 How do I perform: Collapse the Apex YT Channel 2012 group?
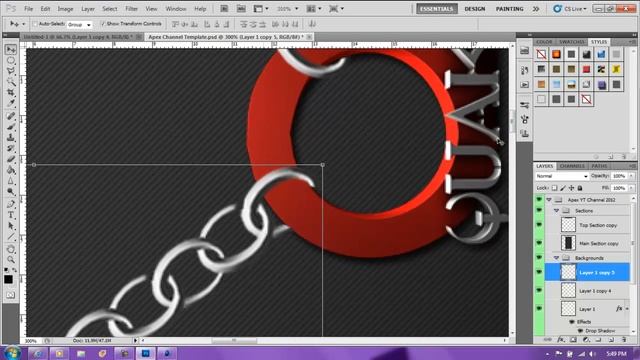pos(549,200)
